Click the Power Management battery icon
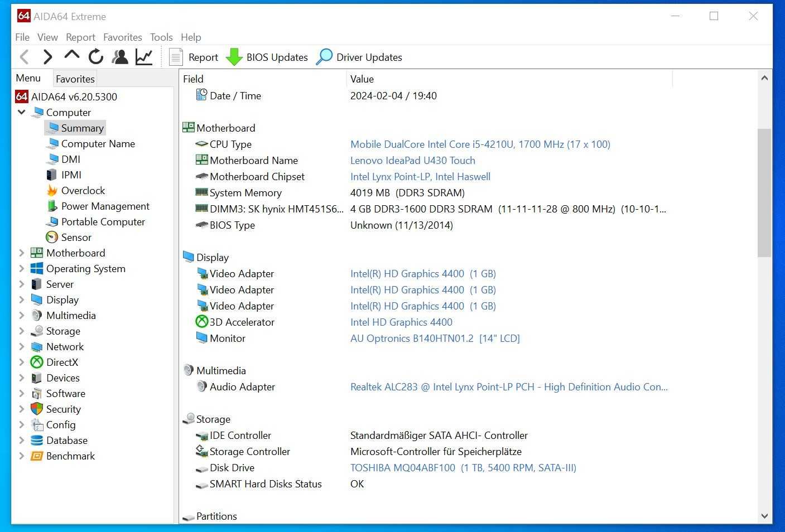This screenshot has height=532, width=785. tap(52, 206)
